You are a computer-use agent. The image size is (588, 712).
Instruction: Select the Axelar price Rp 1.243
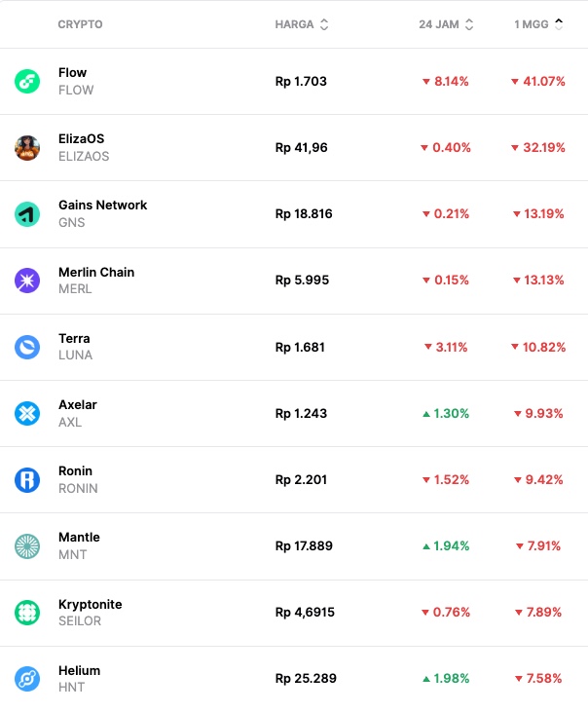pos(301,413)
